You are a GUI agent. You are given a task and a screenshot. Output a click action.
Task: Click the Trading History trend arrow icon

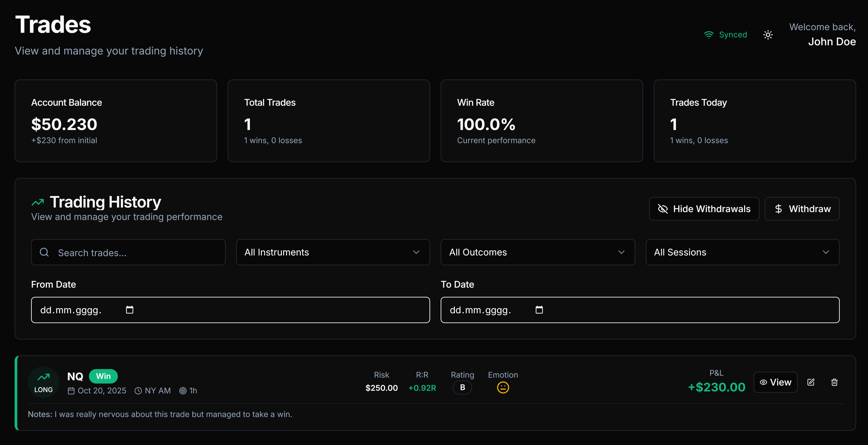click(38, 202)
